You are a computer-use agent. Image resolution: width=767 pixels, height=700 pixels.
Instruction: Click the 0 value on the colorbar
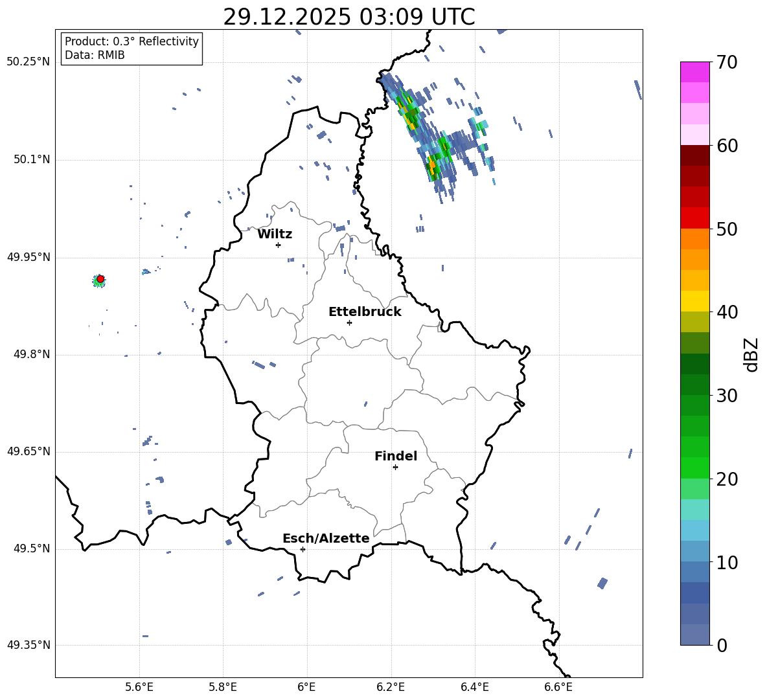[x=722, y=645]
